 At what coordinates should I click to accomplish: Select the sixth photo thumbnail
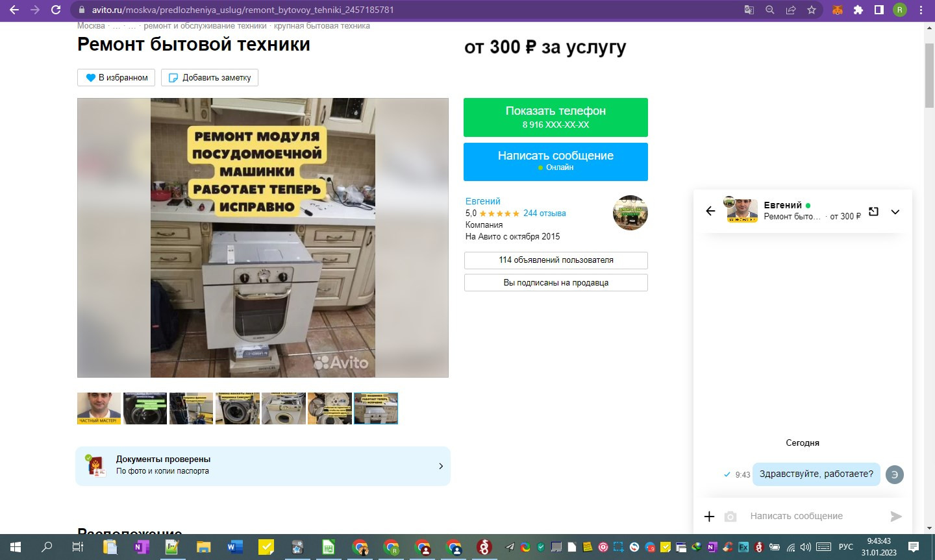pos(329,408)
